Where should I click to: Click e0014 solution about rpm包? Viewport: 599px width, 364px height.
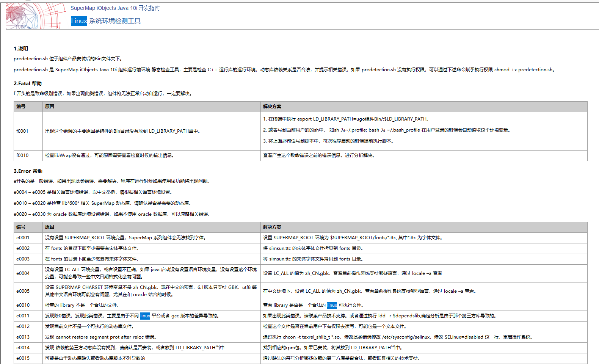click(x=333, y=348)
